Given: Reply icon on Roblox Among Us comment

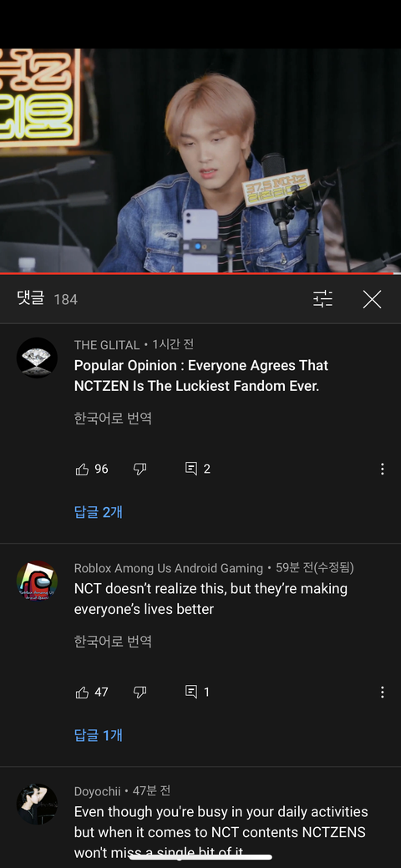Looking at the screenshot, I should [191, 692].
